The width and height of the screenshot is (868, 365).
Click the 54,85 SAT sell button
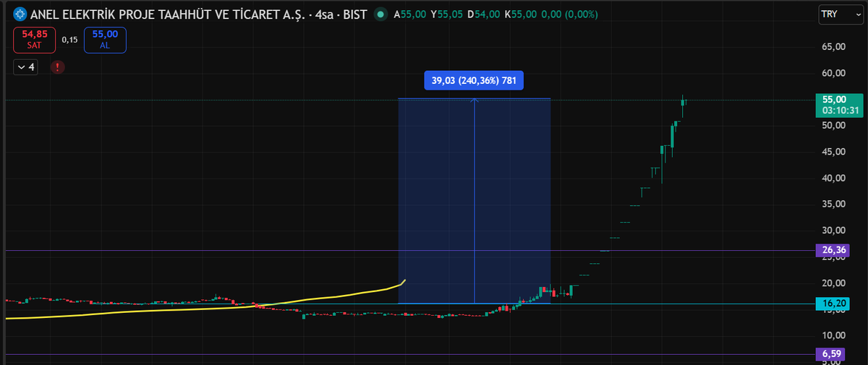(34, 40)
